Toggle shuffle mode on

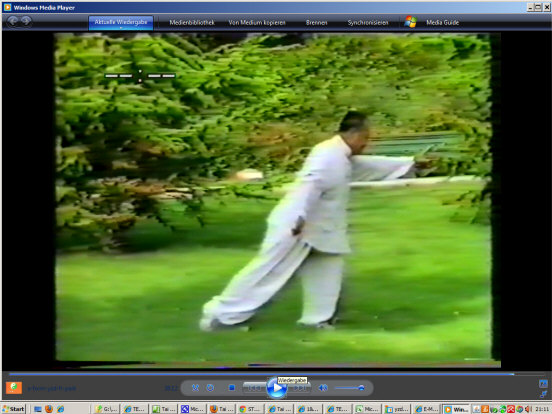click(x=195, y=388)
